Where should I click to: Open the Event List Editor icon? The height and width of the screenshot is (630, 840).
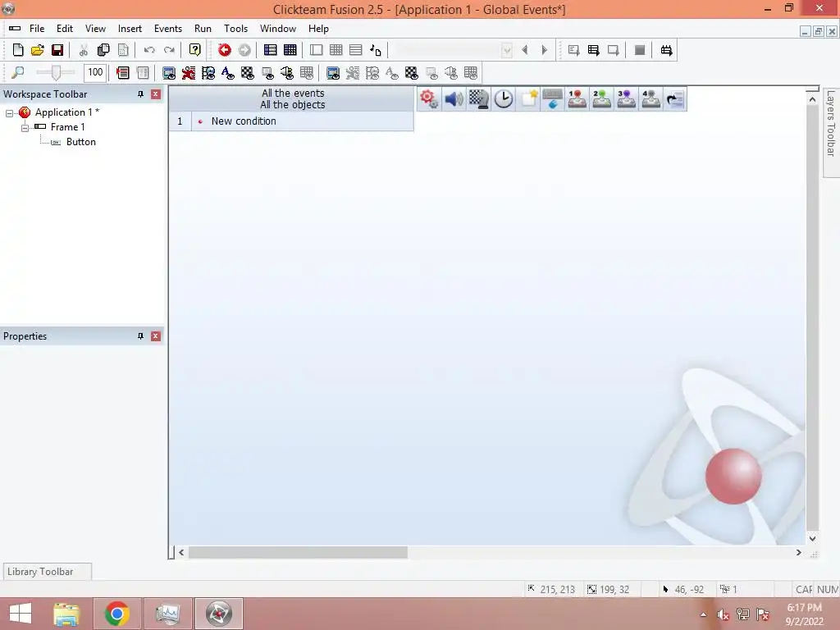356,50
